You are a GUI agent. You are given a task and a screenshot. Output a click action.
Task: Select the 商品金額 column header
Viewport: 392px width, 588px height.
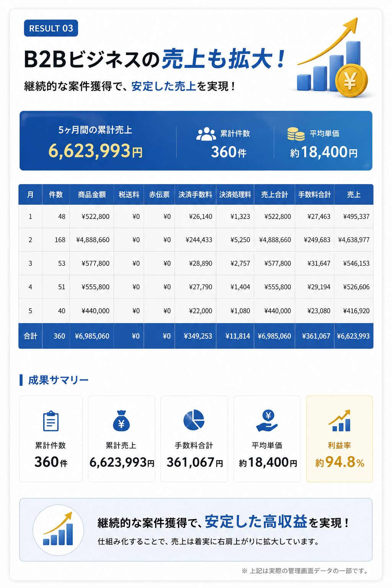tap(92, 194)
